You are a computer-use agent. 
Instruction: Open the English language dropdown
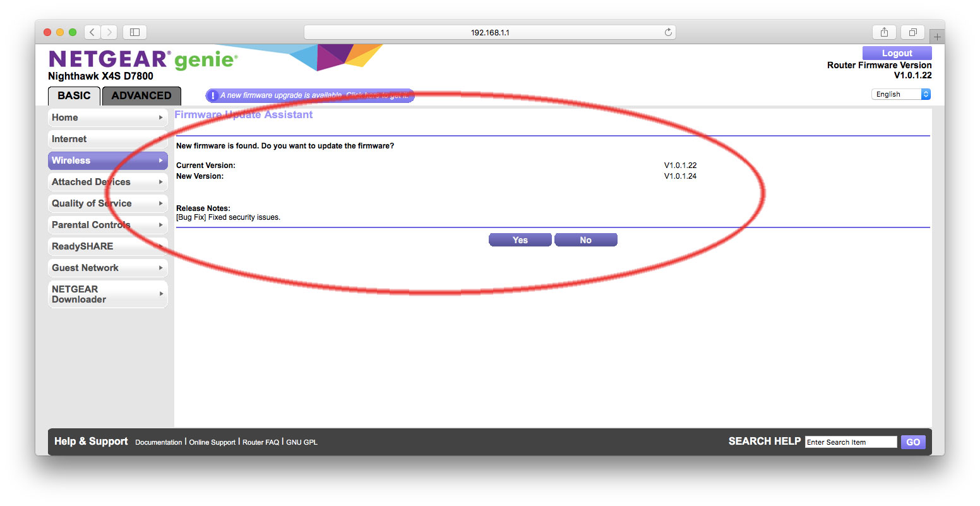click(x=901, y=94)
